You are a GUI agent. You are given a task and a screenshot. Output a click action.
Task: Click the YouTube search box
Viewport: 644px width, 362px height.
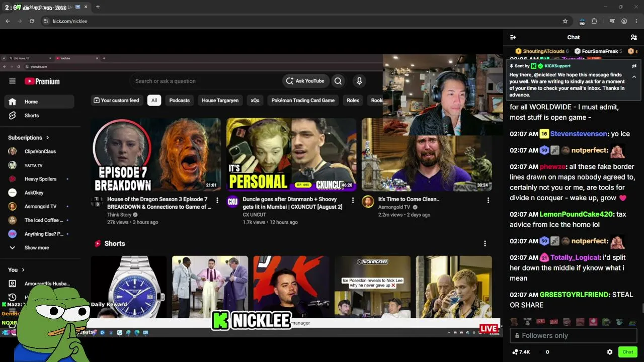coord(206,81)
